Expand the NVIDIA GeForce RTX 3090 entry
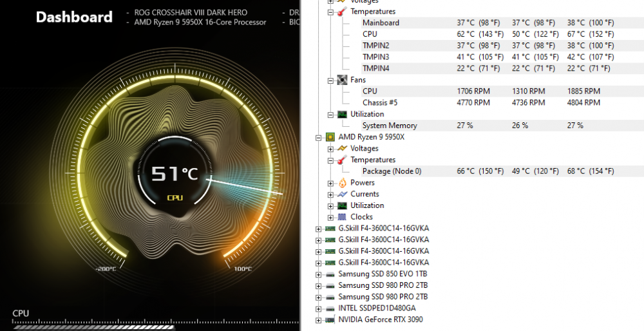The width and height of the screenshot is (644, 331). (x=318, y=320)
